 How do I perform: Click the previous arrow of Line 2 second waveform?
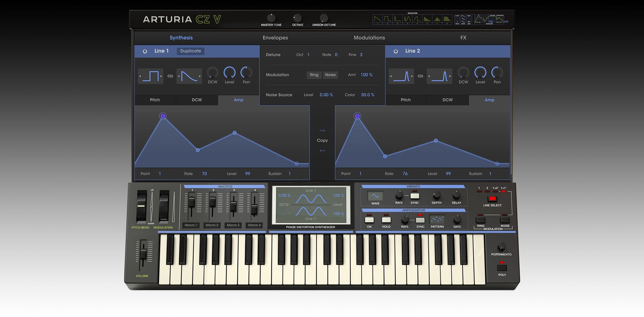tap(429, 76)
